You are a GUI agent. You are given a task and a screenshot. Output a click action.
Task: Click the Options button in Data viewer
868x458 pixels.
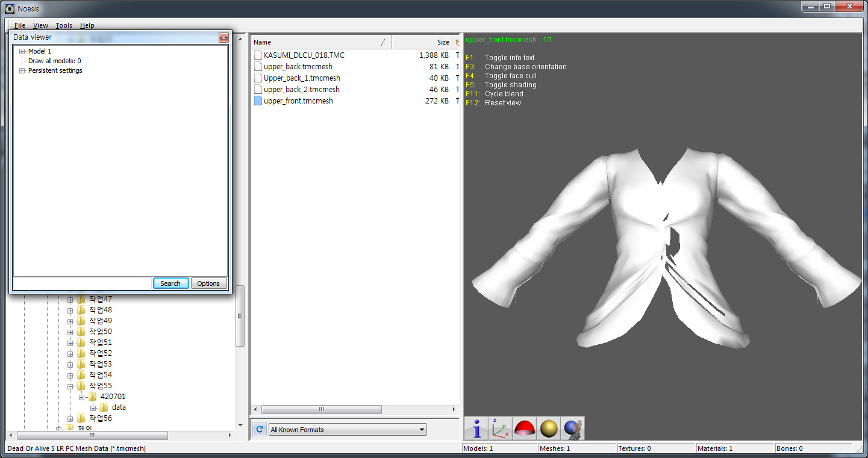click(208, 283)
